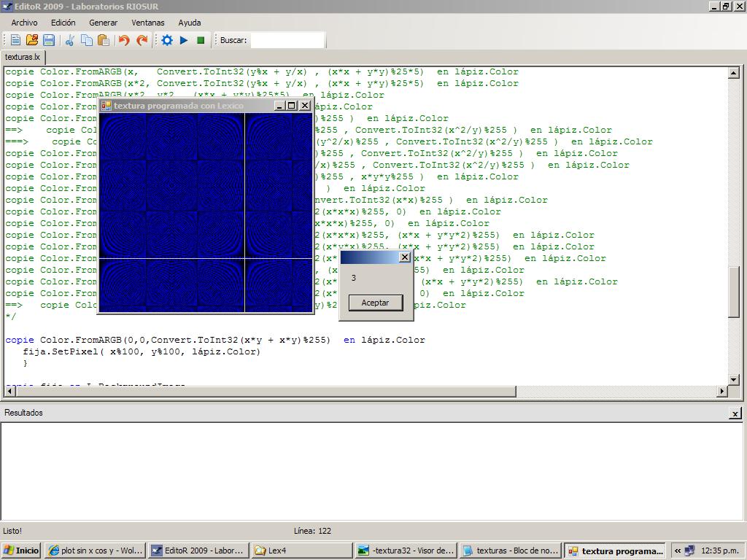Click the editor's vertical scrollbar down arrow
Image resolution: width=747 pixels, height=560 pixels.
[x=734, y=379]
